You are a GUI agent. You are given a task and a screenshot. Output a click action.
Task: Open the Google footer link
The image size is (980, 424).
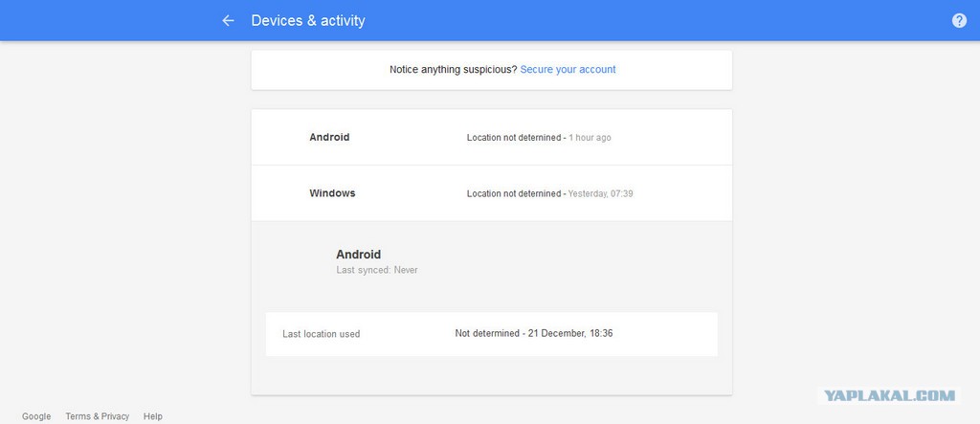pos(36,416)
